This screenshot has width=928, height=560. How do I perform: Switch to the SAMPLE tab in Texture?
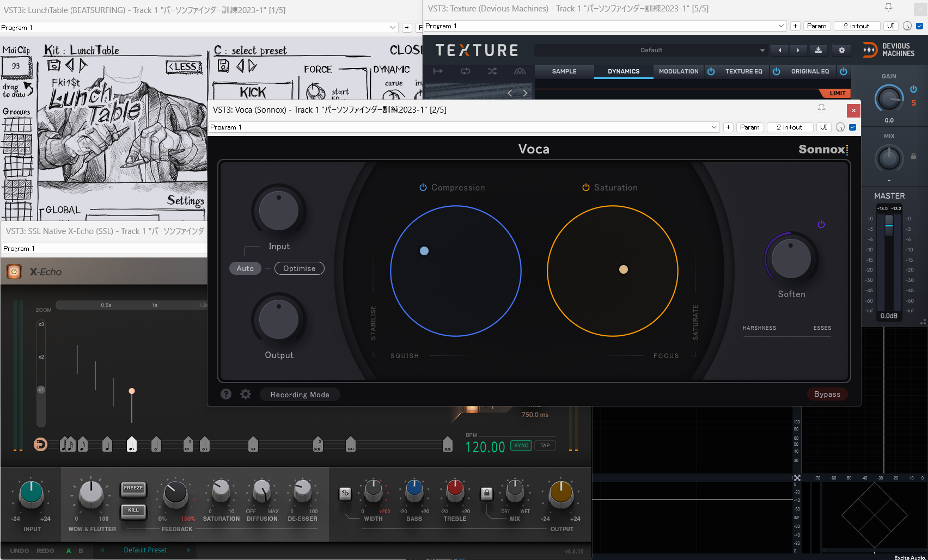pyautogui.click(x=564, y=71)
